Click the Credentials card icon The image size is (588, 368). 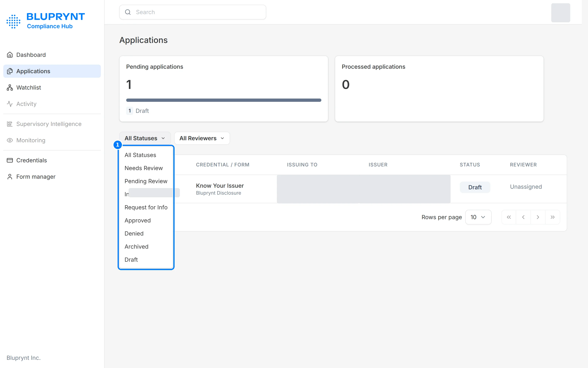tap(10, 160)
